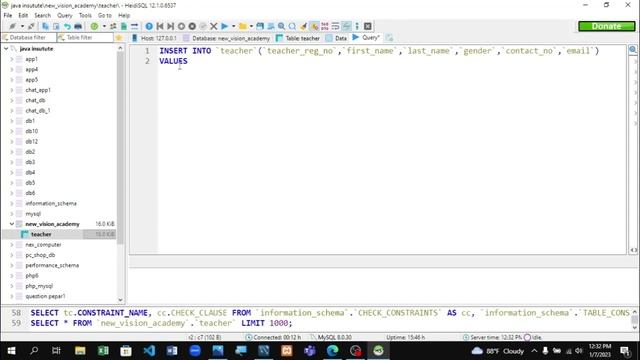The height and width of the screenshot is (360, 640).
Task: Click the disconnect session icon in toolbar
Action: [31, 26]
